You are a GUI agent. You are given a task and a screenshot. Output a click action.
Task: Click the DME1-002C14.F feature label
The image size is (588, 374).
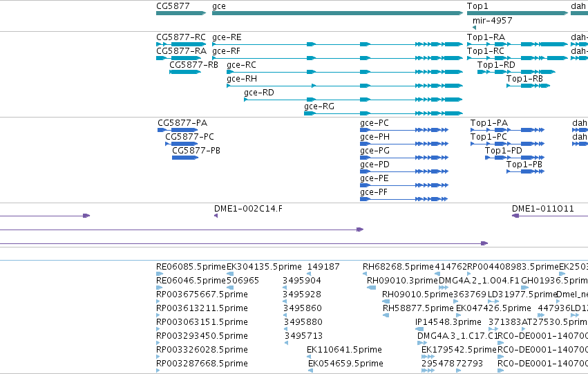pyautogui.click(x=248, y=209)
